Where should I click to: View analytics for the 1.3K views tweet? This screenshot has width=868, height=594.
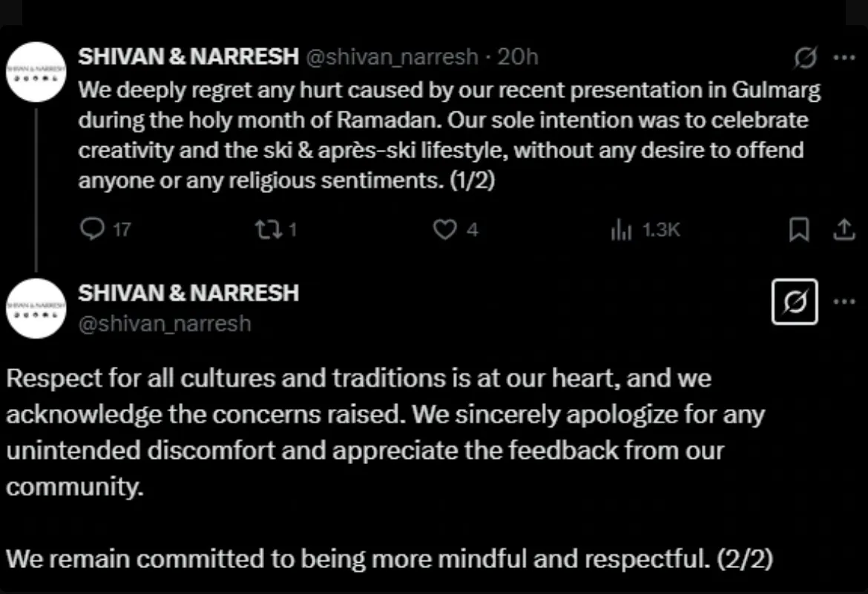click(620, 231)
